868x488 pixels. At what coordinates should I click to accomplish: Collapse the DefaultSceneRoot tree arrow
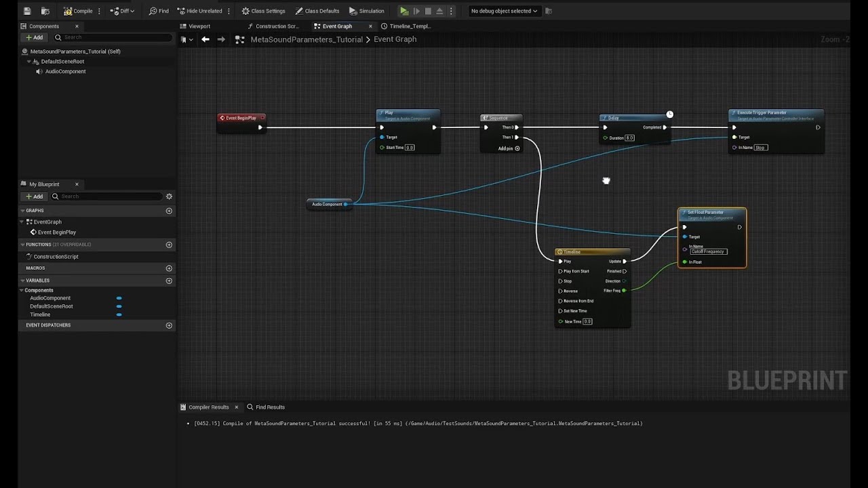[29, 62]
